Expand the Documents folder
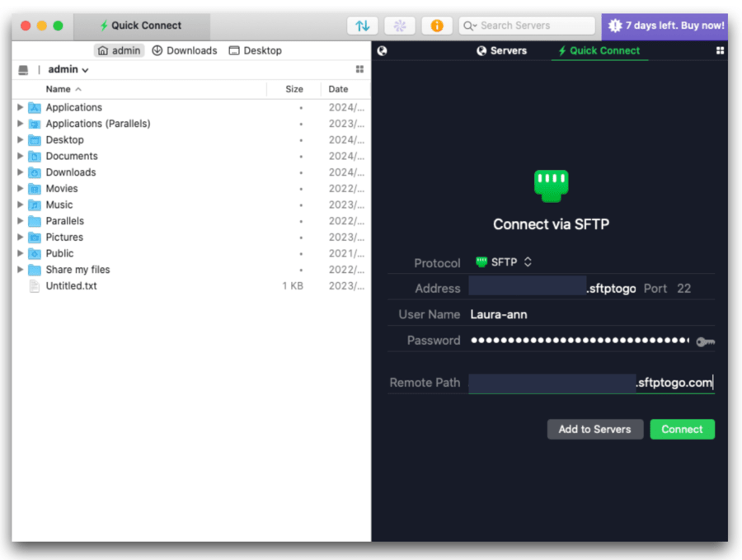Screen dimensions: 742x560 (x=20, y=155)
